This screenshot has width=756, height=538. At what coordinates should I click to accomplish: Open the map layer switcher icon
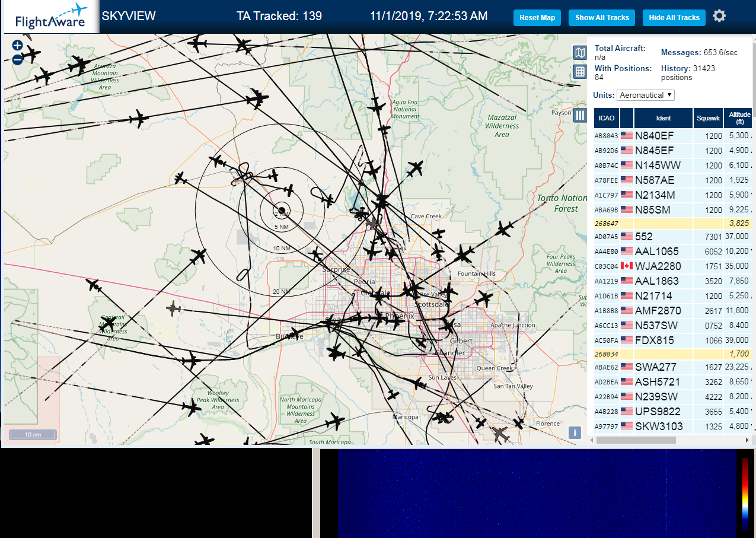(580, 53)
